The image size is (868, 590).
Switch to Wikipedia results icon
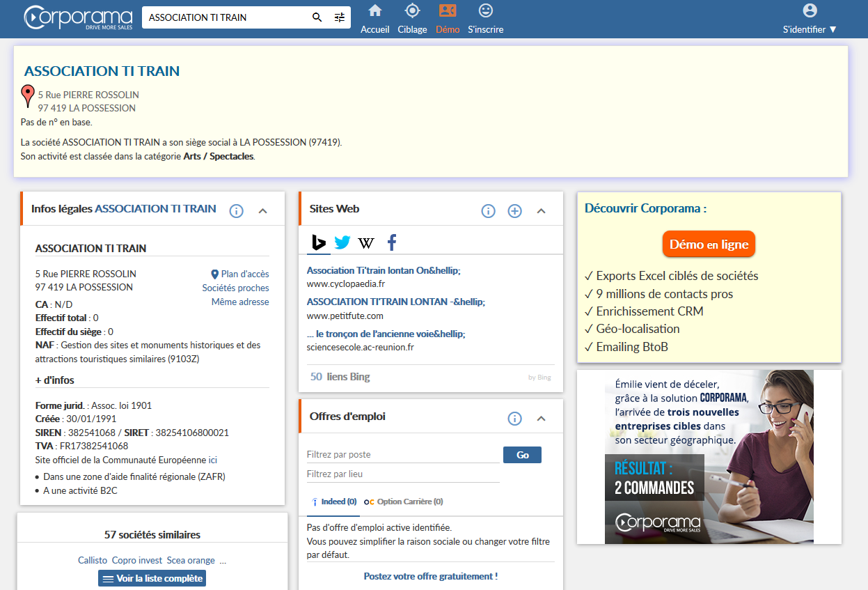point(366,242)
